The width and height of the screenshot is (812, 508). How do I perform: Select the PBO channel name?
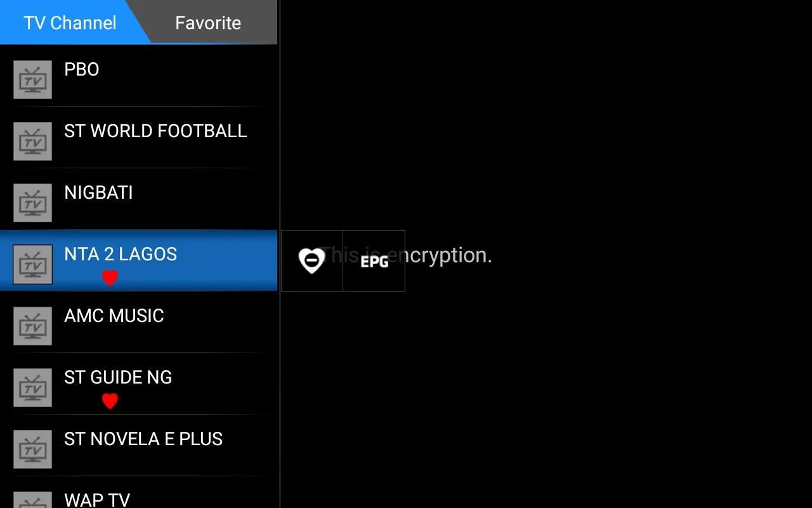point(82,69)
